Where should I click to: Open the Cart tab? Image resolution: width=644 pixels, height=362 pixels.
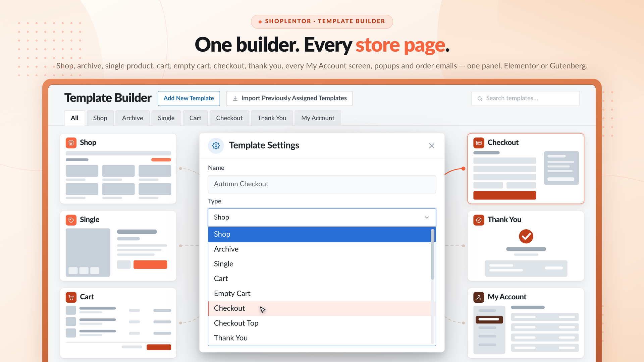point(195,118)
